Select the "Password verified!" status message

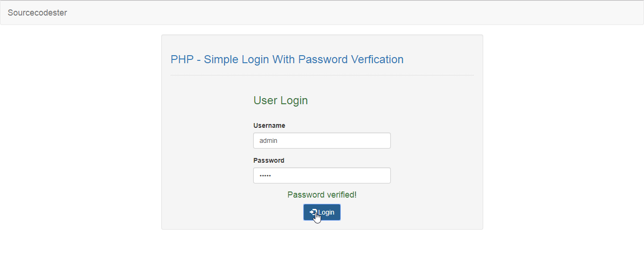click(322, 195)
